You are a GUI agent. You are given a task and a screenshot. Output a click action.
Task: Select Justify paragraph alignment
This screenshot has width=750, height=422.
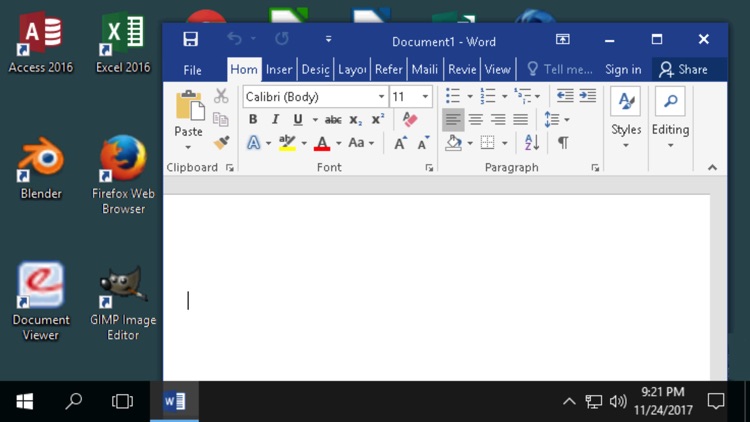520,119
